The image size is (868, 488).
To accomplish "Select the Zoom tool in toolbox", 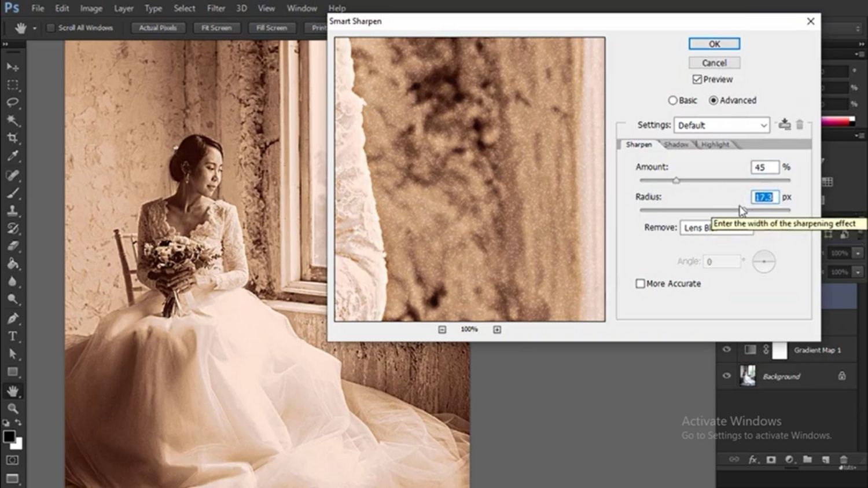I will (12, 408).
